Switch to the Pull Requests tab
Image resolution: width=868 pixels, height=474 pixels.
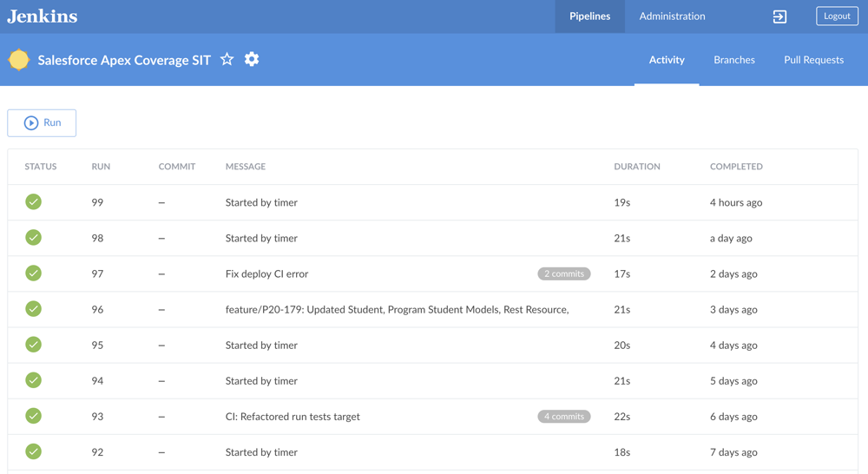814,60
